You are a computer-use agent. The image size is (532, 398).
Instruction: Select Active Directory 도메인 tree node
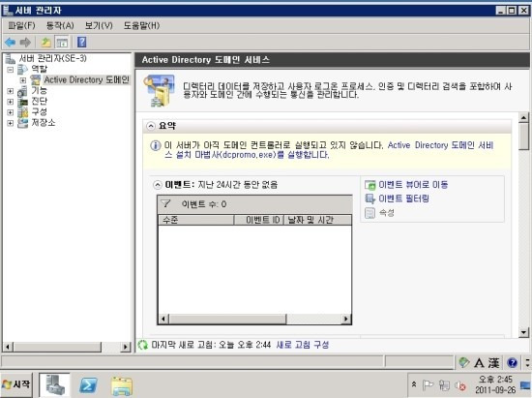click(86, 79)
